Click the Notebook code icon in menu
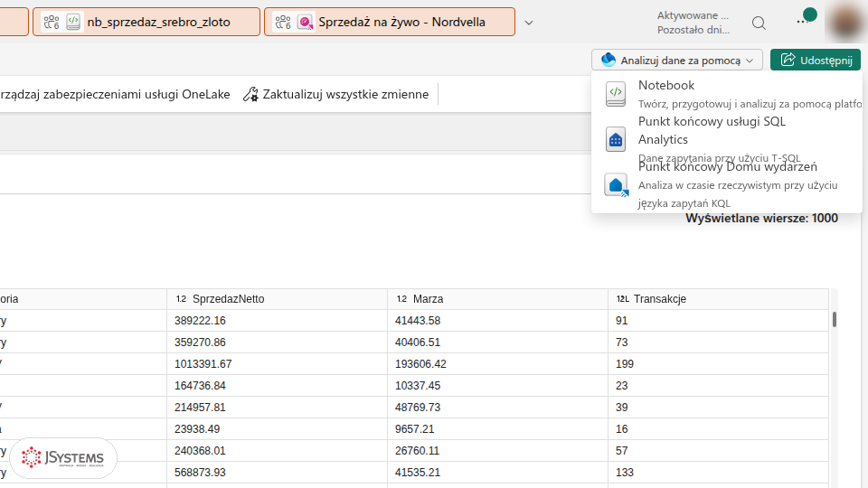The image size is (868, 488). [616, 94]
